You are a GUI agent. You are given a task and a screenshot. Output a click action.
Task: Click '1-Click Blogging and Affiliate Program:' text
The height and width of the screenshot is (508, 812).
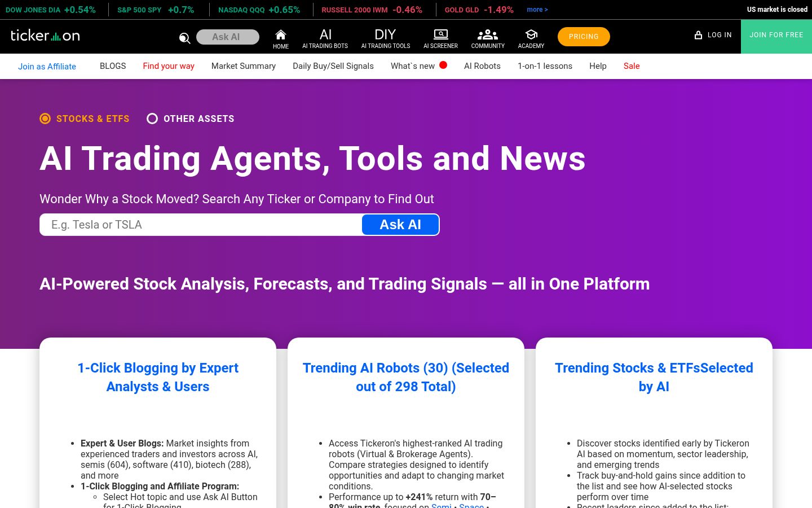[x=160, y=486]
